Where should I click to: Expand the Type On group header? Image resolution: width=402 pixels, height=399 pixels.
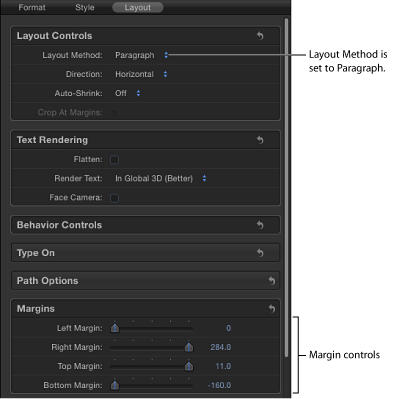[x=145, y=253]
